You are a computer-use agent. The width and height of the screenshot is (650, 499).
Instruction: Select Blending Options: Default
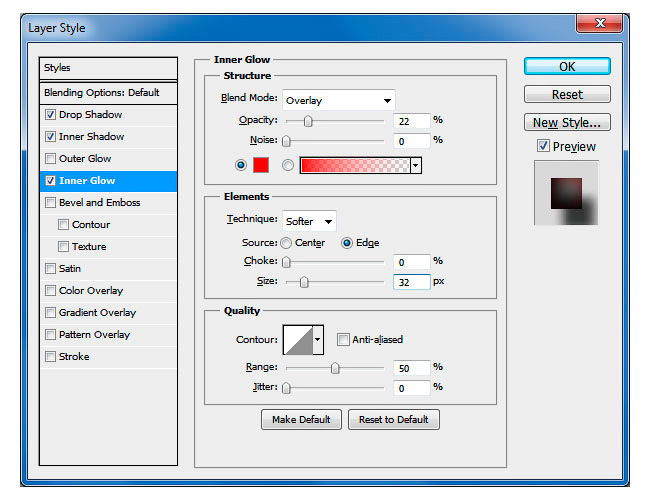108,93
